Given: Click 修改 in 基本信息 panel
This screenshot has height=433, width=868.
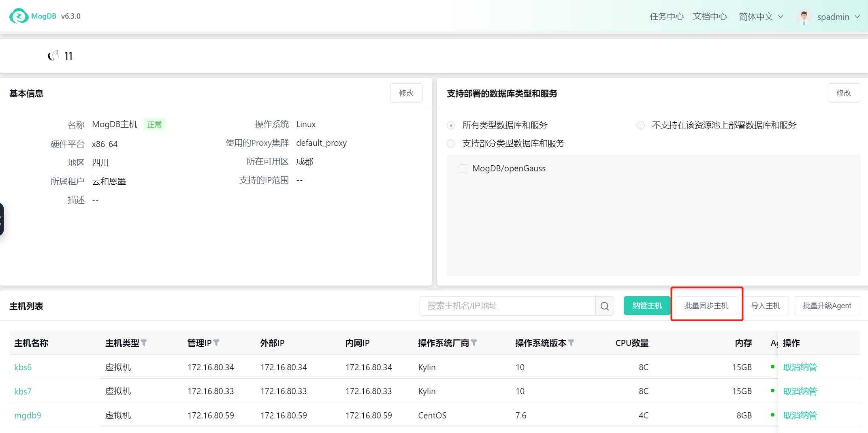Looking at the screenshot, I should pos(406,93).
